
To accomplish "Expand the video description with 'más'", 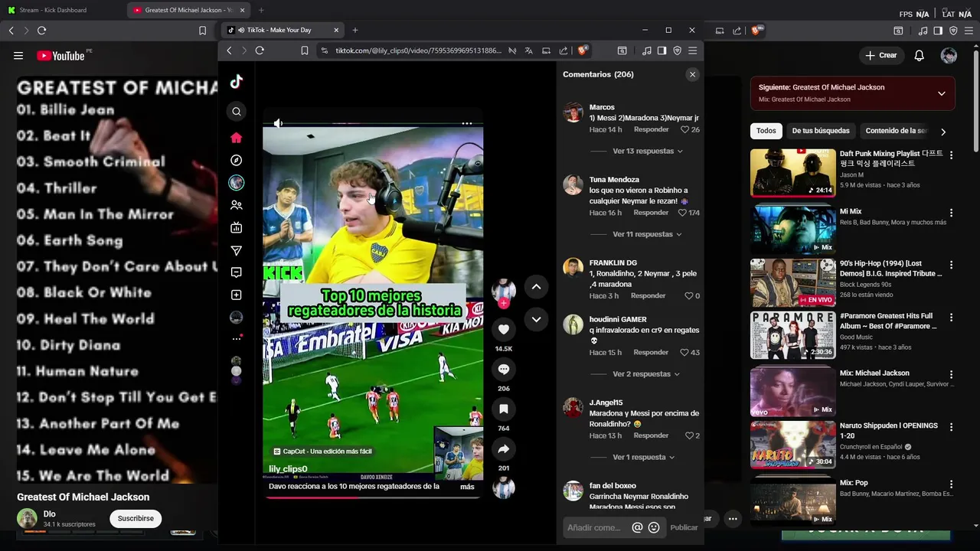I will [x=467, y=487].
